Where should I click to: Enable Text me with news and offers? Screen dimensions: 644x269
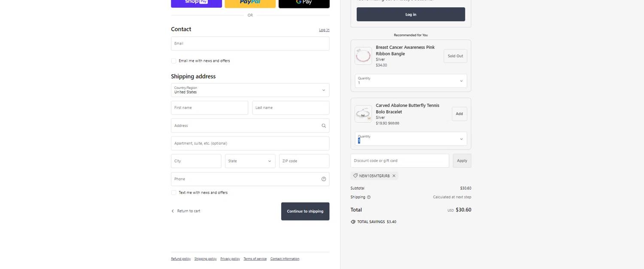click(174, 193)
